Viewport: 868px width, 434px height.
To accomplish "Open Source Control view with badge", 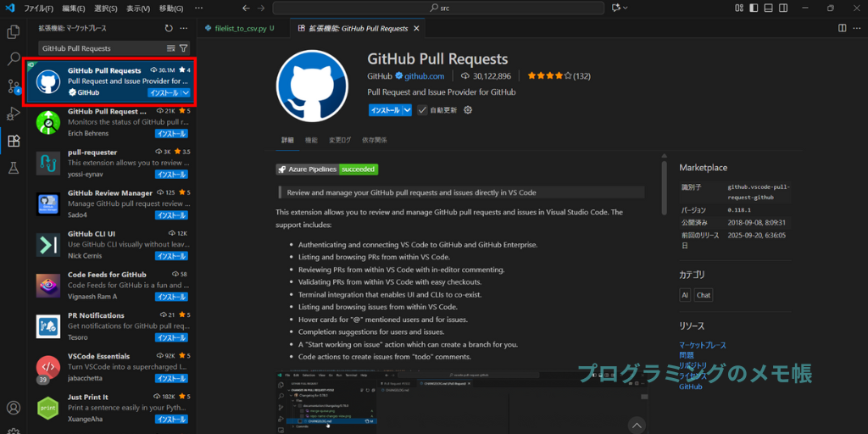I will (14, 86).
